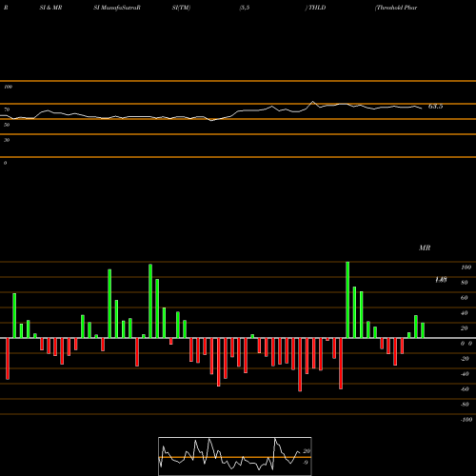Click the RSI axis label '30'

pos(7,140)
